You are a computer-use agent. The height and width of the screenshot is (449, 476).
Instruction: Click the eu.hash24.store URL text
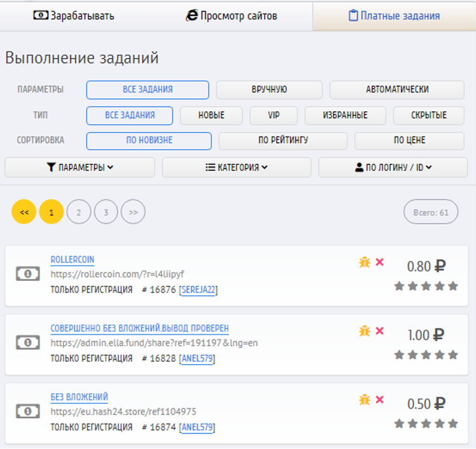click(x=123, y=412)
